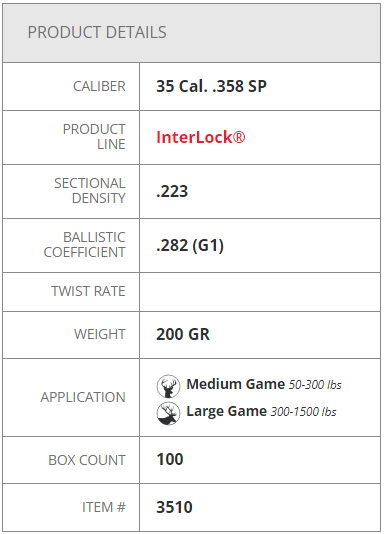Viewport: 384px width, 534px height.
Task: Click the Large Game elk icon
Action: point(168,413)
